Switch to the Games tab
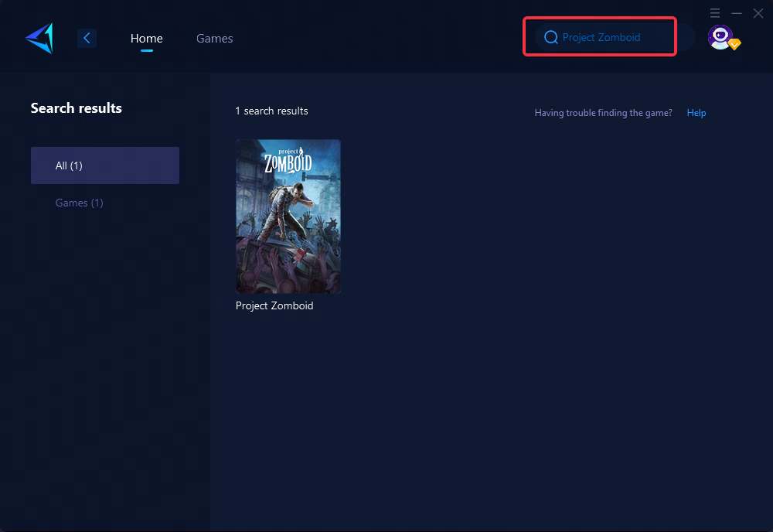 [x=214, y=39]
